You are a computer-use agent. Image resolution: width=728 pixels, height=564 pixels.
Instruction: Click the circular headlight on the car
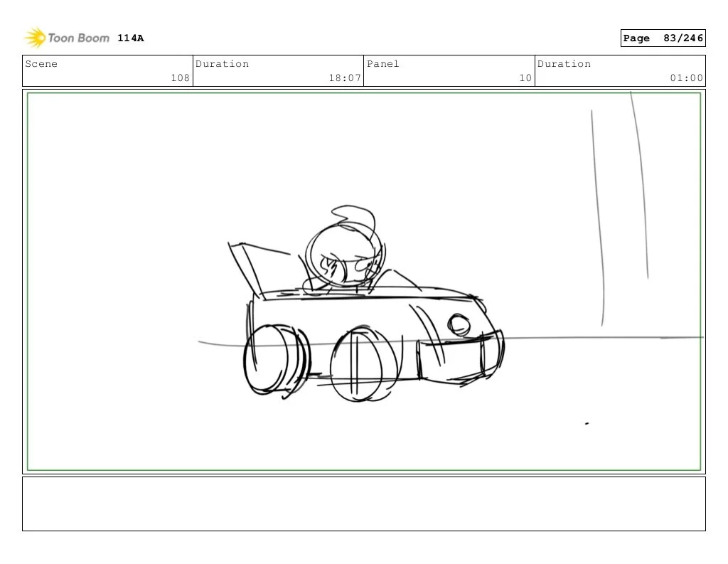459,324
